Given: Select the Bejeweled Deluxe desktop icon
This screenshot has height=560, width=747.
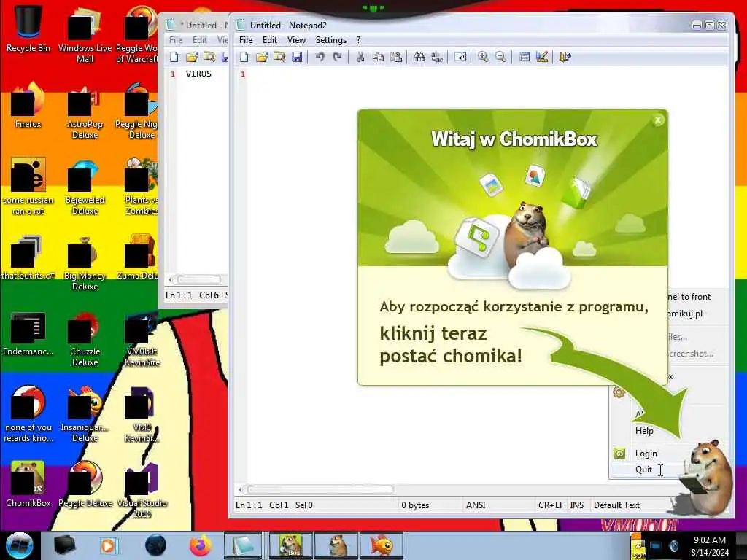Looking at the screenshot, I should click(x=85, y=187).
